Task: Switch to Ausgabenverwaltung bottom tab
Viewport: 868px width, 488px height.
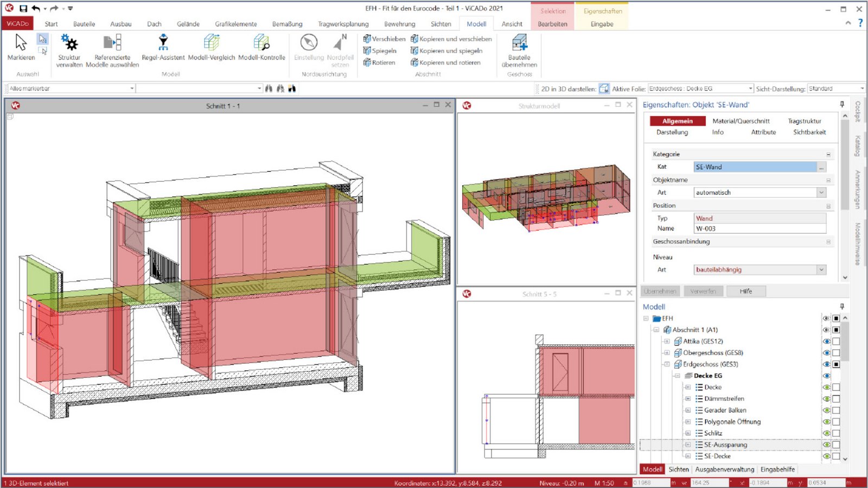Action: coord(724,470)
